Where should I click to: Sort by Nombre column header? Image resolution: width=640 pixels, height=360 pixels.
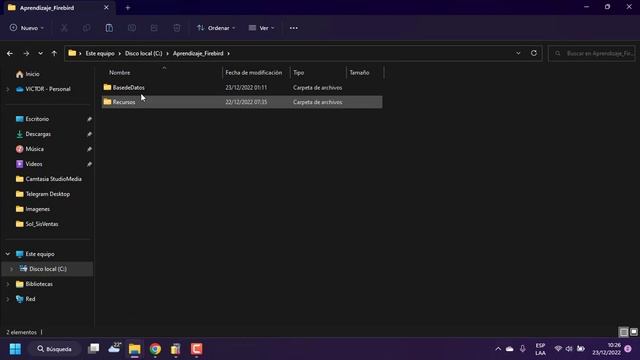tap(120, 73)
